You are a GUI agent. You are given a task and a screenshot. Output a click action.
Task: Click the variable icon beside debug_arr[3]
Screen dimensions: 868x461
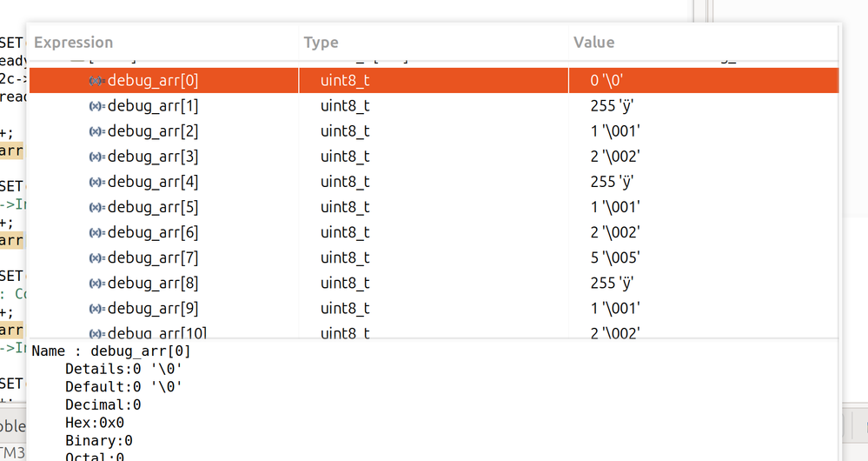tap(97, 157)
